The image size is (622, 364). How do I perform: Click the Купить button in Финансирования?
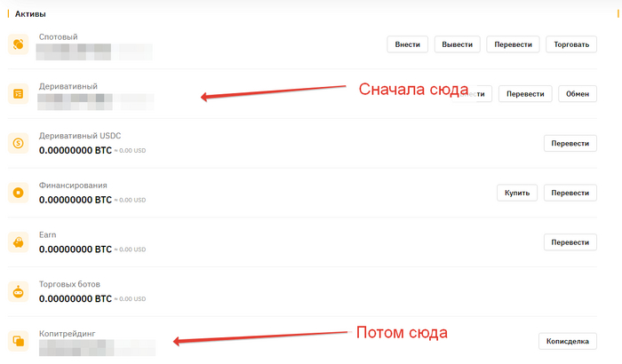pos(517,193)
